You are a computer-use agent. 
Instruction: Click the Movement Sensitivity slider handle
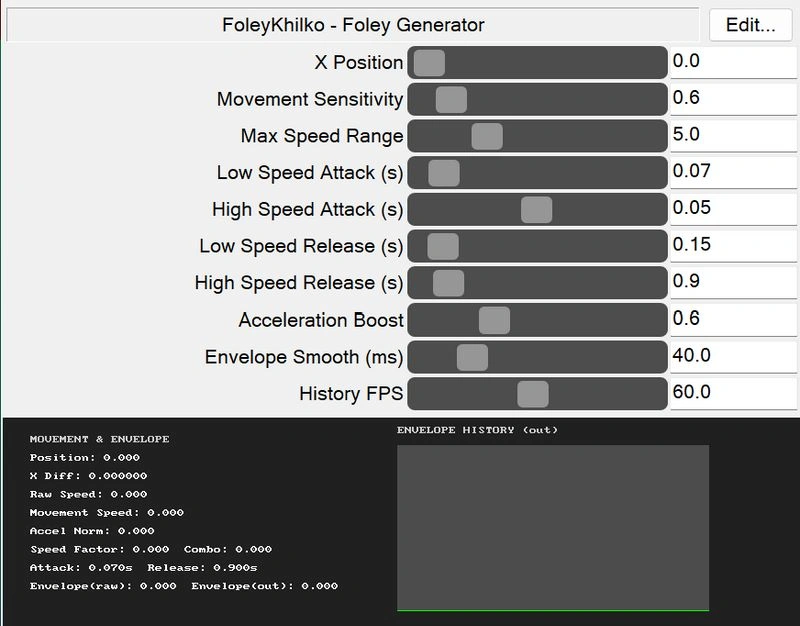point(451,99)
